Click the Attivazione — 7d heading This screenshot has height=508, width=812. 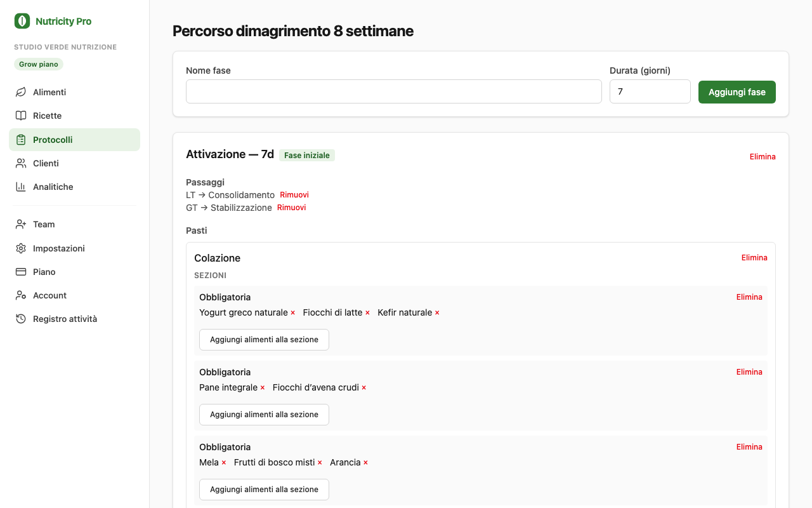pyautogui.click(x=230, y=154)
